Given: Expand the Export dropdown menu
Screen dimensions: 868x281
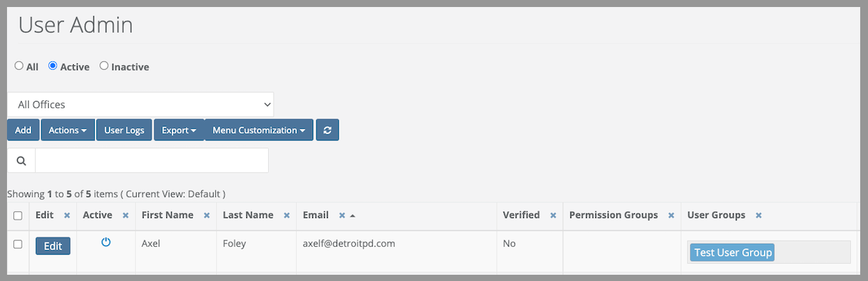Looking at the screenshot, I should (x=180, y=130).
